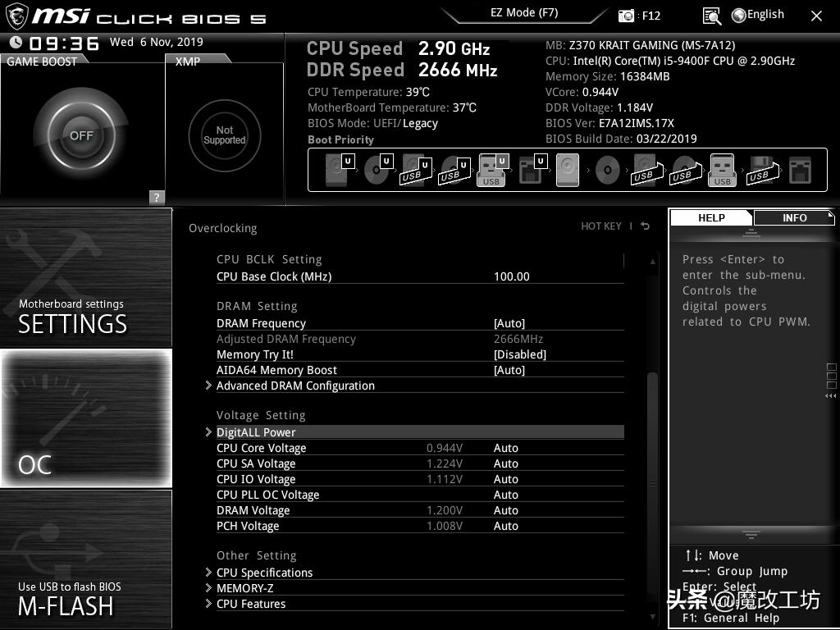This screenshot has height=630, width=840.
Task: Click the UEFI CD/DVD boot device icon
Action: pos(378,170)
